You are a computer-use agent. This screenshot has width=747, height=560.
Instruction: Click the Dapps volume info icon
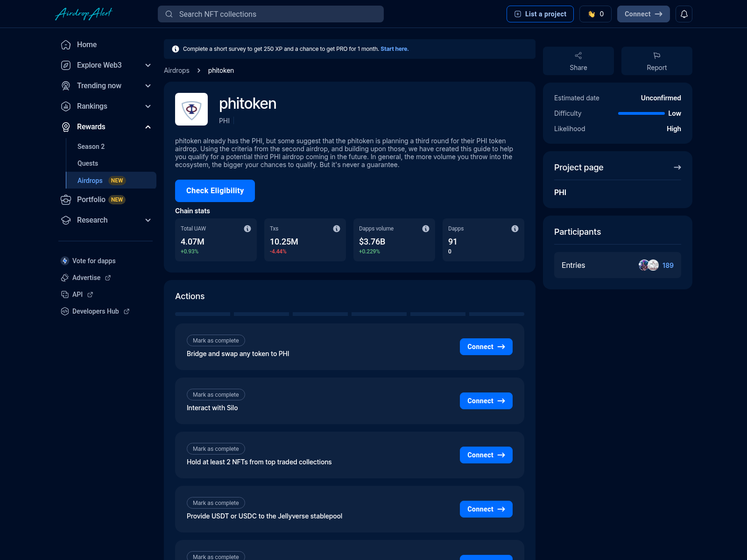tap(425, 229)
